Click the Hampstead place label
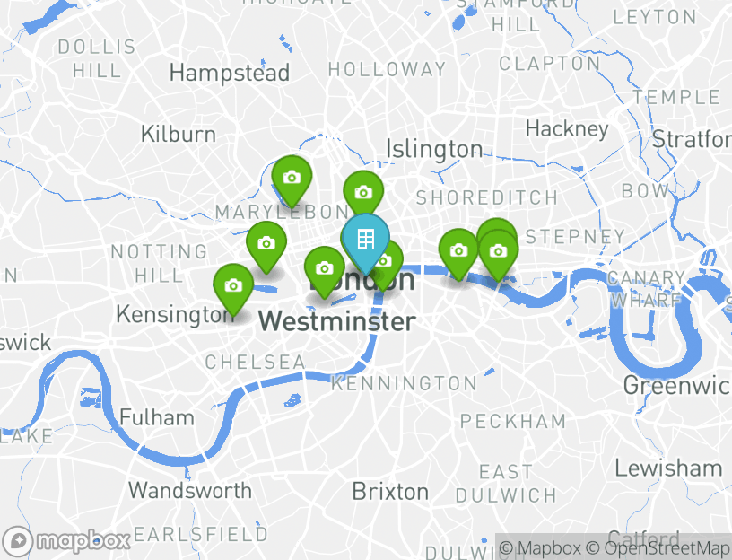The image size is (732, 560). click(230, 74)
